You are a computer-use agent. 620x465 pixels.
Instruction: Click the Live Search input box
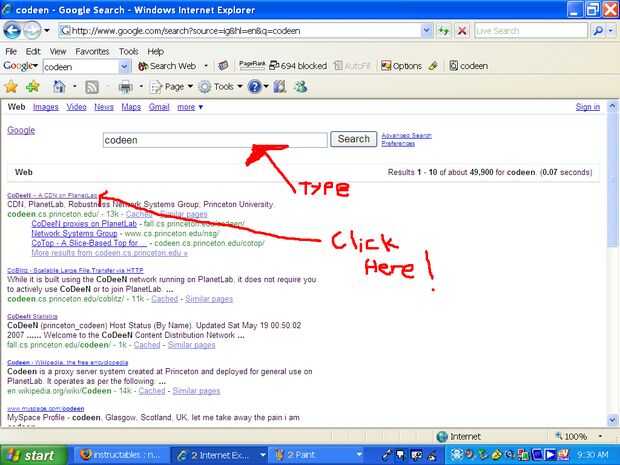point(531,31)
